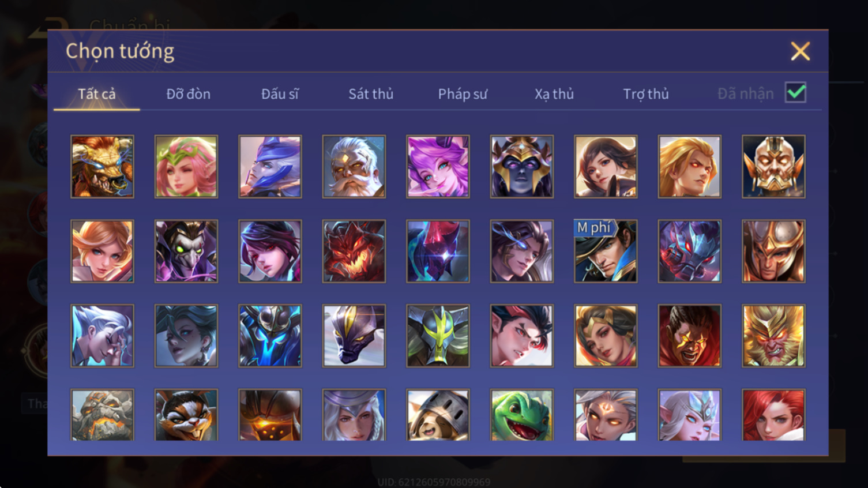868x488 pixels.
Task: Choose the raccoon hero with eye patch
Action: pos(186,415)
